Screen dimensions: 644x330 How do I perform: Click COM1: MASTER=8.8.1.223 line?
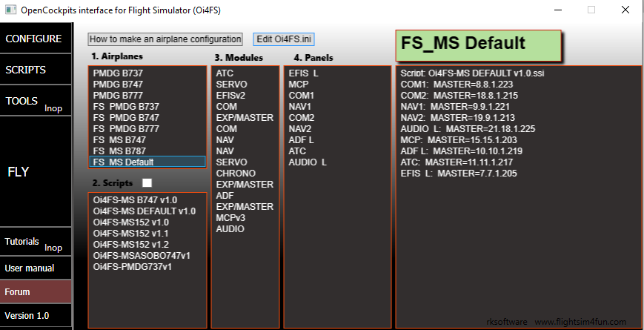(457, 85)
